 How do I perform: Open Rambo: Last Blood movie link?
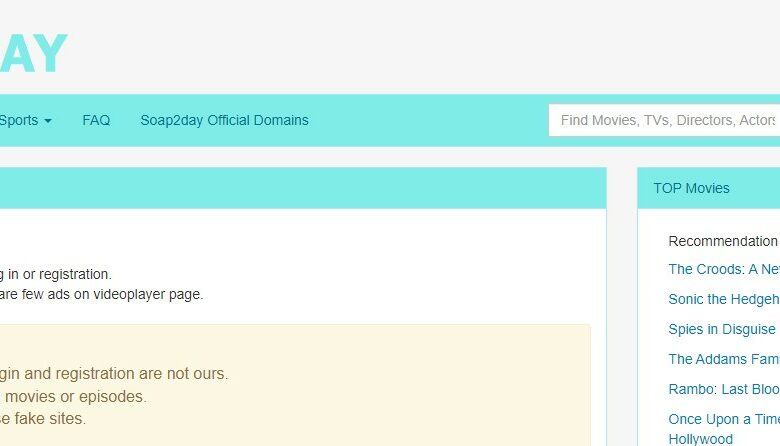(x=724, y=389)
